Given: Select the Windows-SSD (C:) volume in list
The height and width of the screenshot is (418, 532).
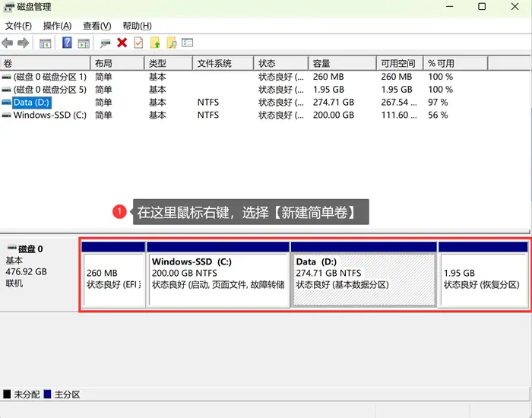Looking at the screenshot, I should coord(50,116).
